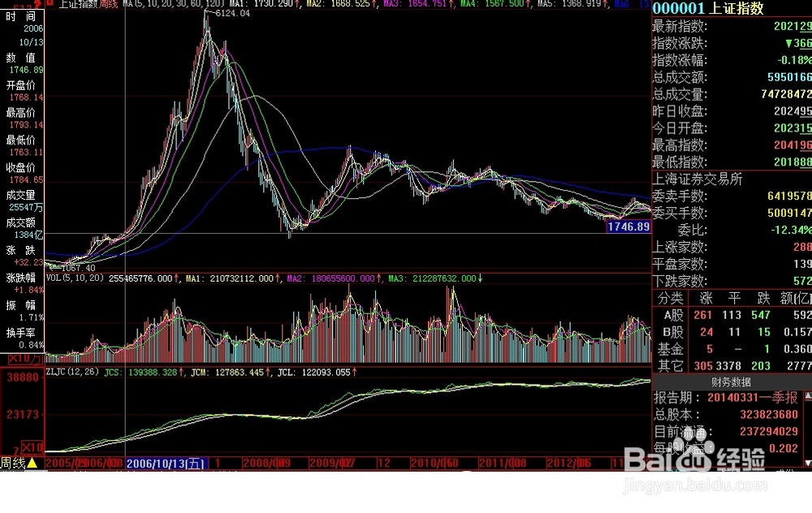This screenshot has width=812, height=513.
Task: Click the 上涨家数 label
Action: (680, 247)
